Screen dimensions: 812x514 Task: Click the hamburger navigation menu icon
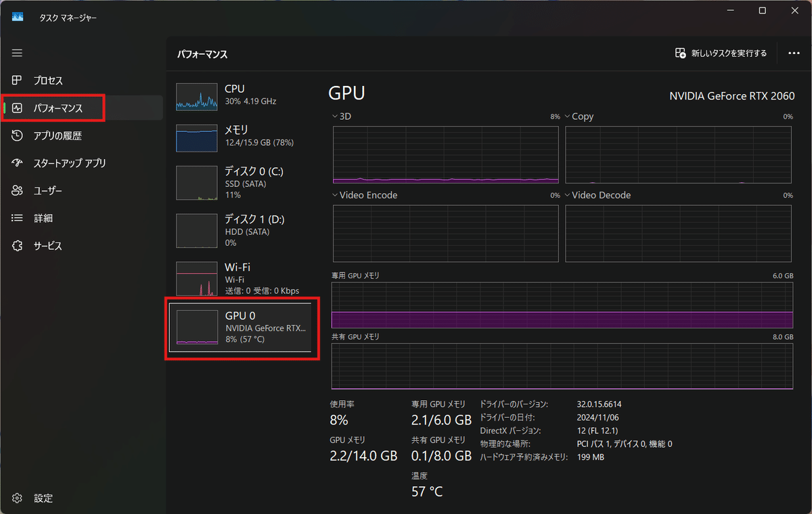[x=18, y=53]
